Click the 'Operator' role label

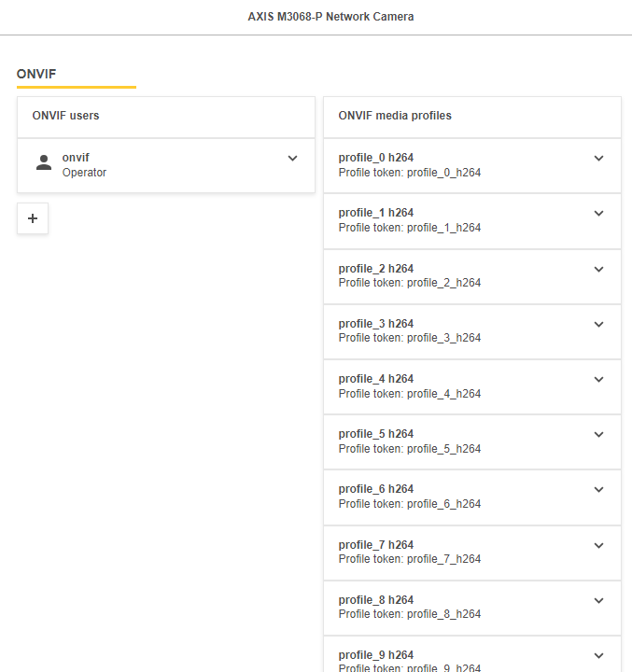click(84, 173)
